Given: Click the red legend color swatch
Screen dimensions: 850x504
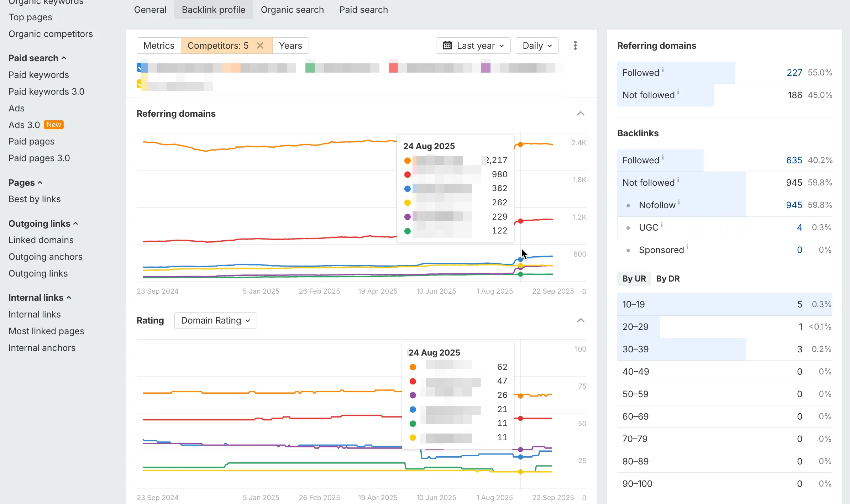Looking at the screenshot, I should coord(393,67).
